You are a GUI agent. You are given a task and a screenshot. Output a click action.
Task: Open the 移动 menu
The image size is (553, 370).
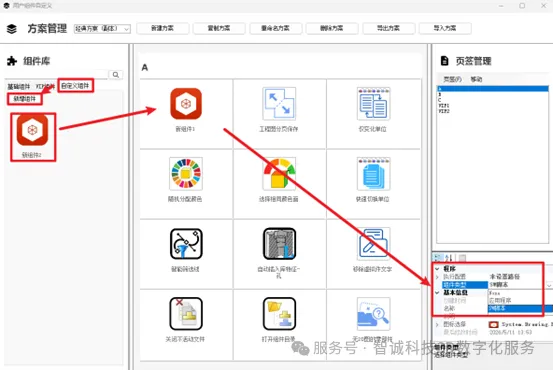tap(476, 79)
